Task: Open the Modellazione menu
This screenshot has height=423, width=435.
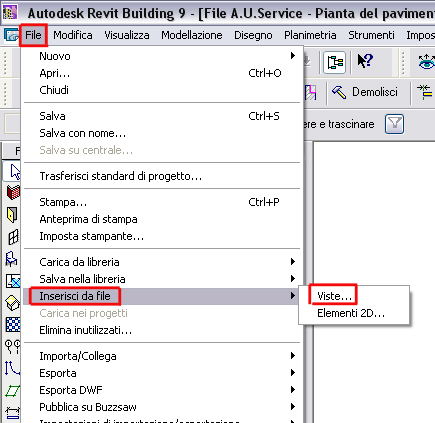Action: pos(192,35)
